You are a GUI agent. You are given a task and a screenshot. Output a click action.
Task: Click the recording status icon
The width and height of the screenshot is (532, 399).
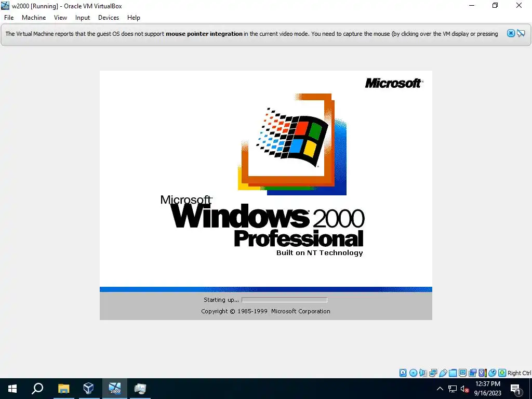472,373
